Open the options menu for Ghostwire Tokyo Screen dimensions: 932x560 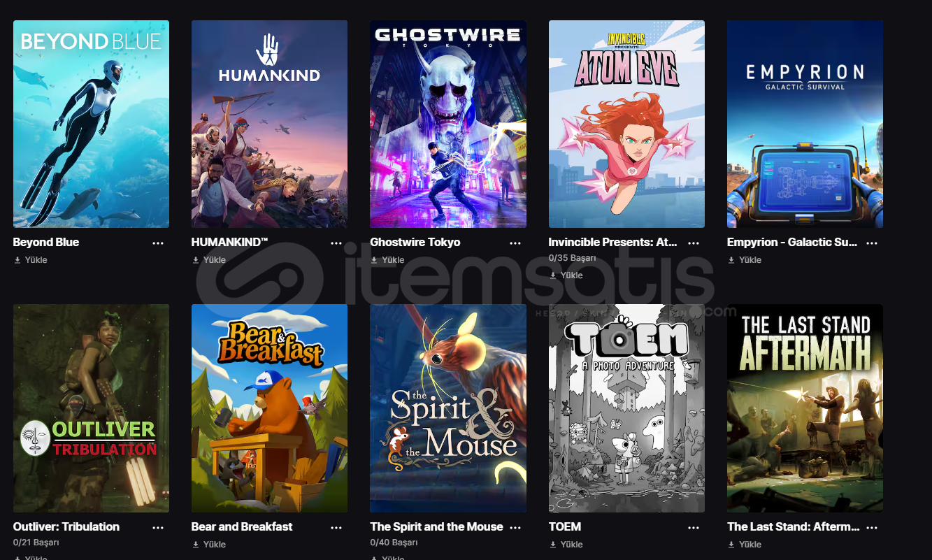pyautogui.click(x=515, y=243)
